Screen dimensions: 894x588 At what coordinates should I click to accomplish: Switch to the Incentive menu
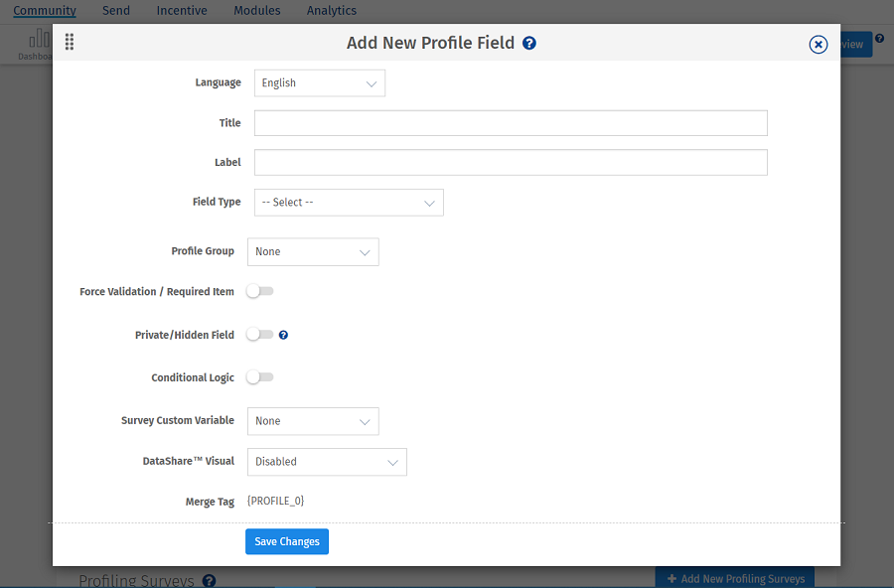[x=181, y=10]
